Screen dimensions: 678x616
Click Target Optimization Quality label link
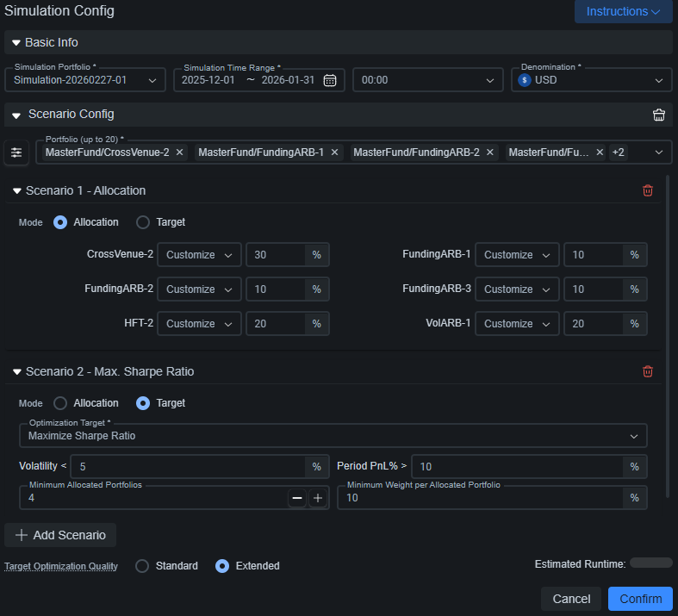[x=61, y=566]
